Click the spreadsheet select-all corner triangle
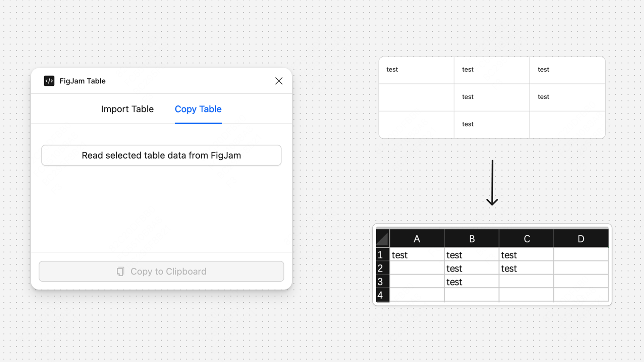644x362 pixels. pos(382,239)
